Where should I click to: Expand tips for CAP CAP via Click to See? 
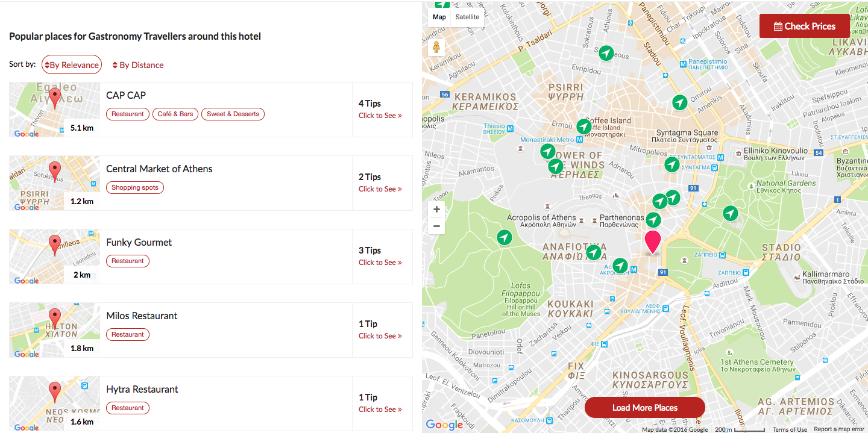pos(380,116)
